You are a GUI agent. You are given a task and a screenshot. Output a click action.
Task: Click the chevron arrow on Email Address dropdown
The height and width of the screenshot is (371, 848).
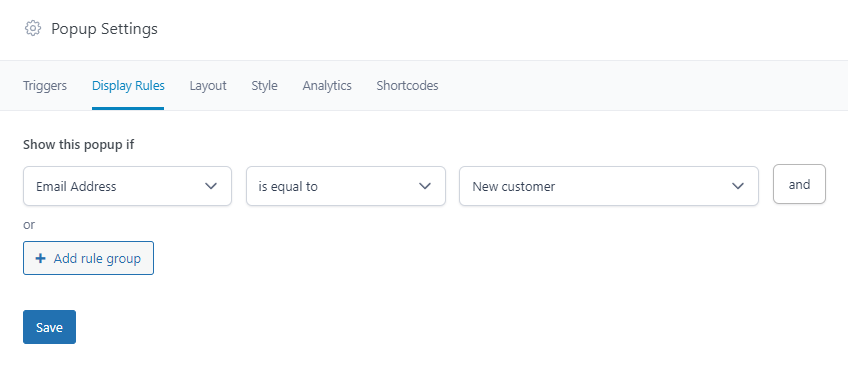(x=211, y=186)
